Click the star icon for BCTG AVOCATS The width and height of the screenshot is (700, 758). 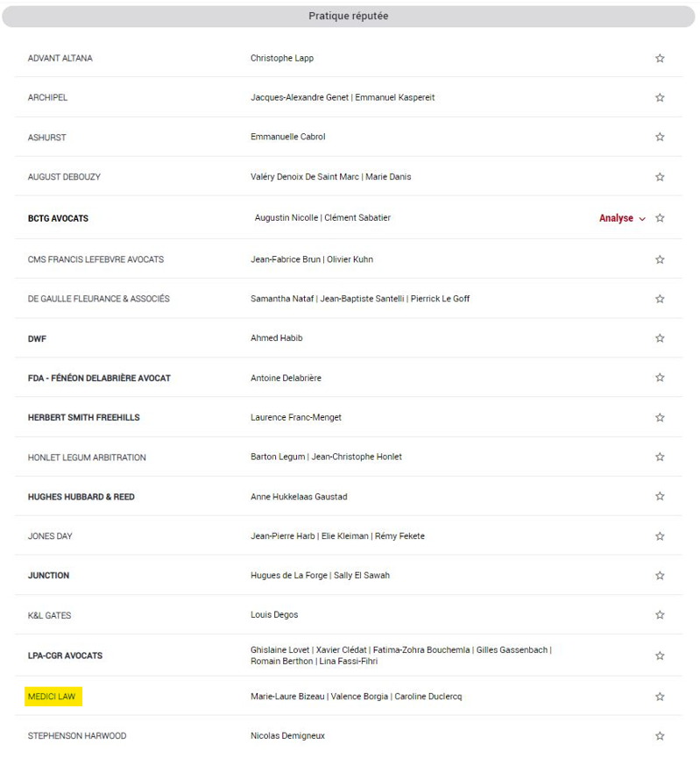660,218
